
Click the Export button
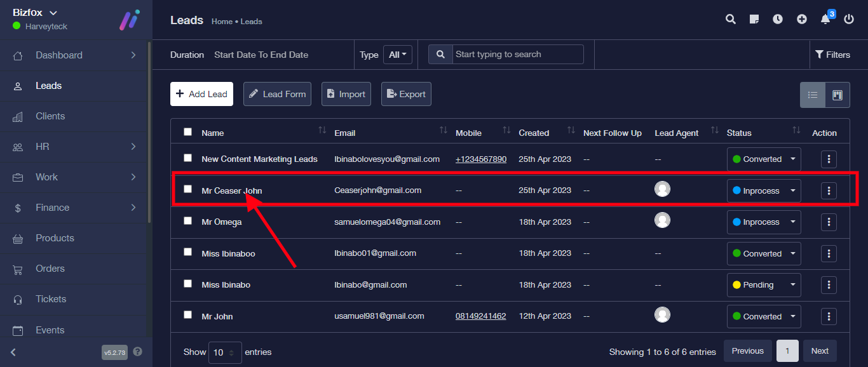406,94
